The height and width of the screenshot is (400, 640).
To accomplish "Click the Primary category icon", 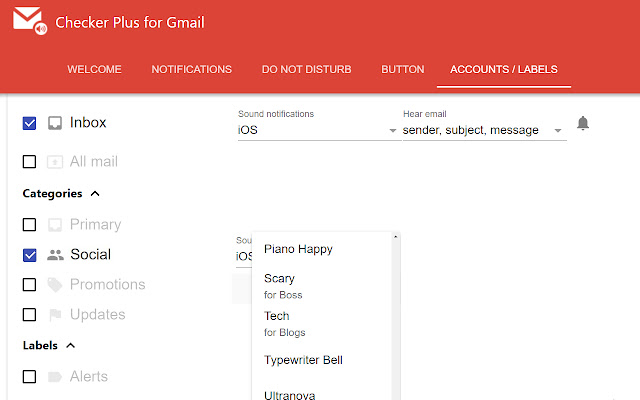I will [55, 225].
